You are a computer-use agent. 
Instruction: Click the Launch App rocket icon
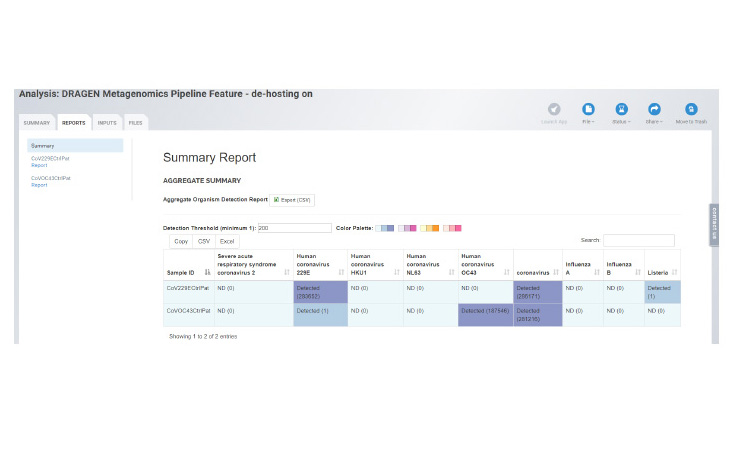click(554, 110)
